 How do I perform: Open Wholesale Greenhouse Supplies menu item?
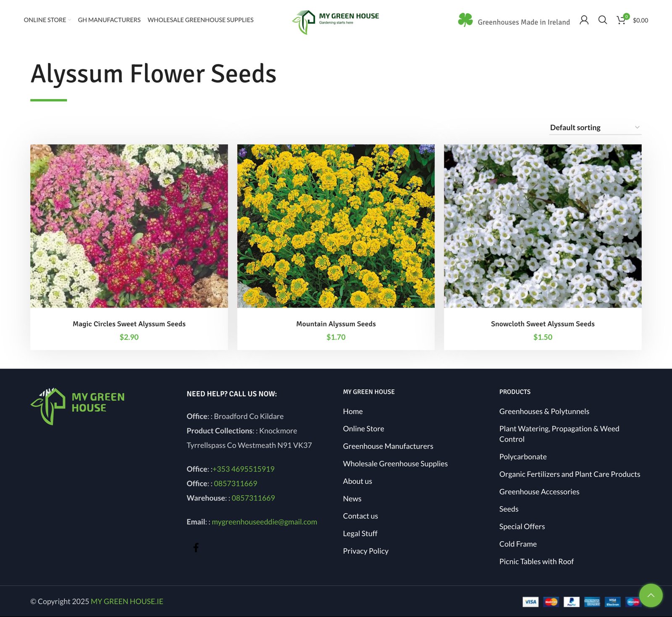[200, 20]
